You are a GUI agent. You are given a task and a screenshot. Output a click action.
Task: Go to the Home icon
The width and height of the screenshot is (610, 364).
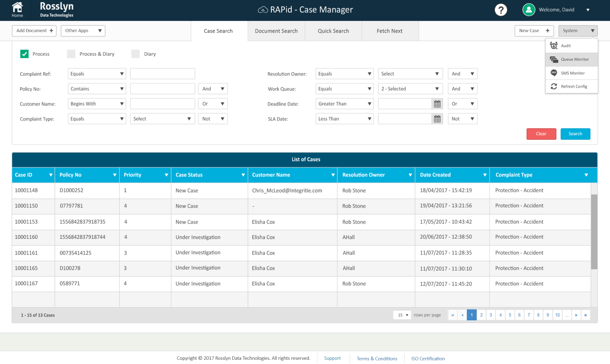pyautogui.click(x=17, y=10)
